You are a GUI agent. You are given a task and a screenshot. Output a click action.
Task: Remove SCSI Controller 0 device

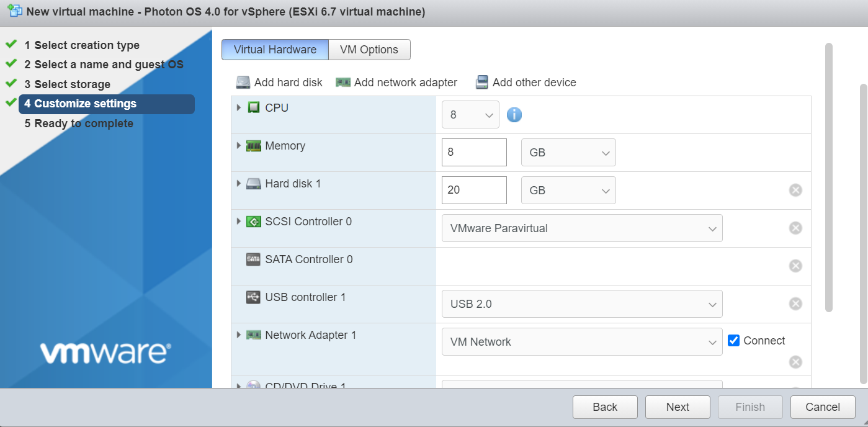795,228
